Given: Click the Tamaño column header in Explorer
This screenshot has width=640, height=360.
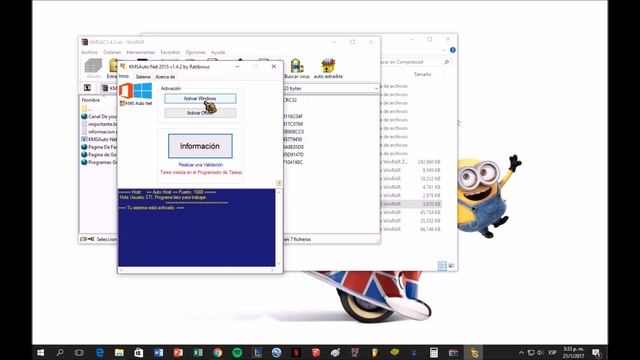Looking at the screenshot, I should click(422, 74).
